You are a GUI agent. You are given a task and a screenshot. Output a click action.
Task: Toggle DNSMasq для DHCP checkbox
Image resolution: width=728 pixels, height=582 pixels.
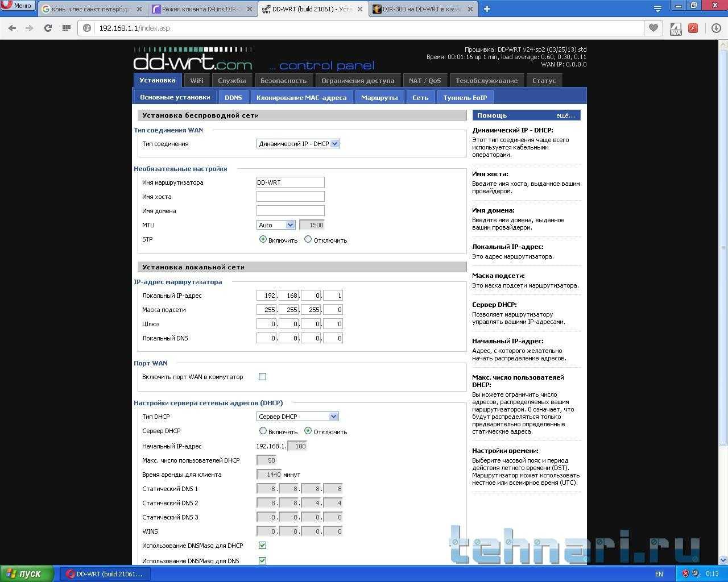click(262, 545)
